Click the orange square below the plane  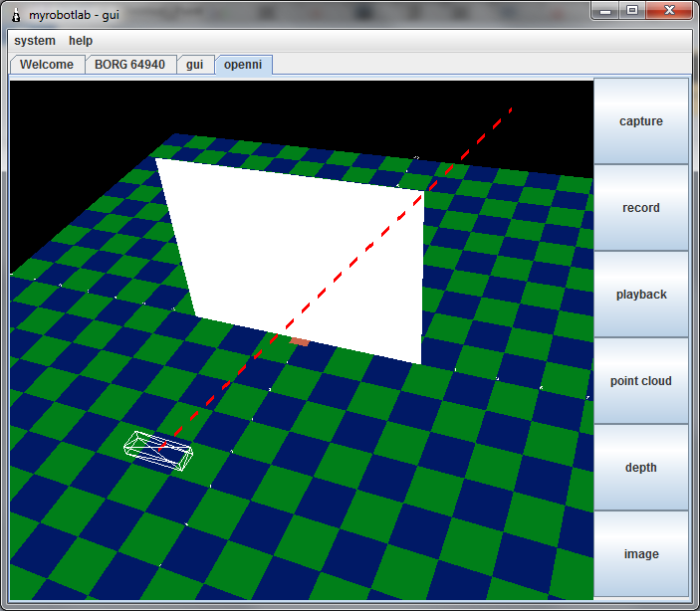point(300,342)
